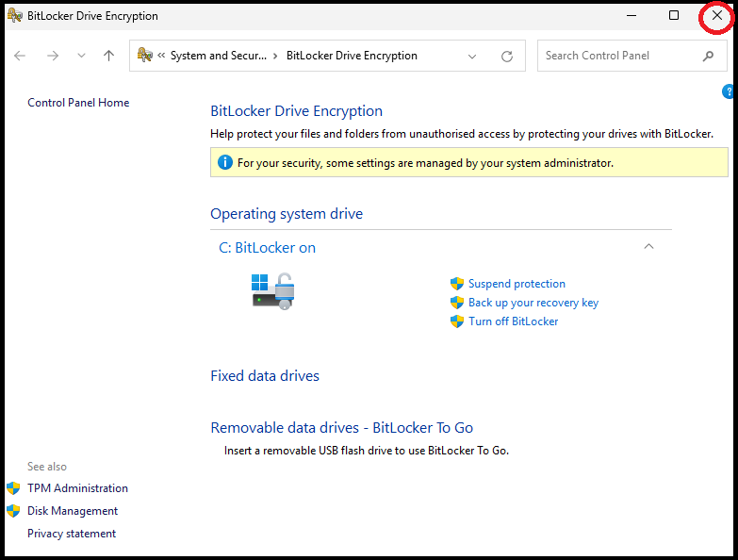738x560 pixels.
Task: Open the breadcrumb overflow double-chevron
Action: click(x=162, y=56)
